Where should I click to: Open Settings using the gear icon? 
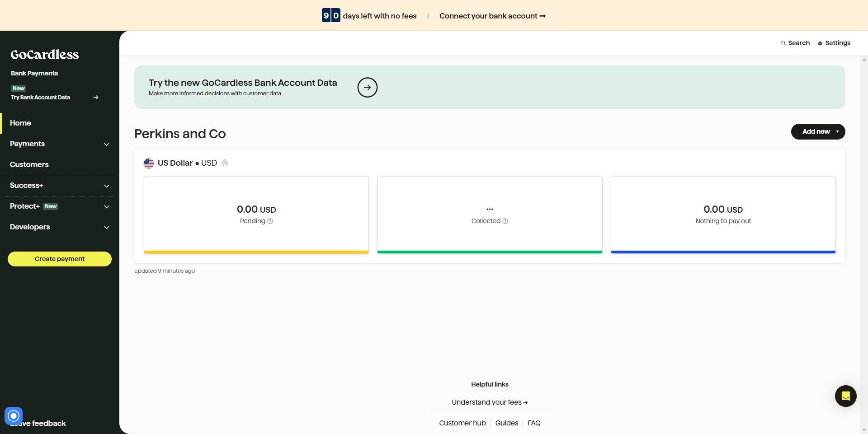pyautogui.click(x=820, y=43)
